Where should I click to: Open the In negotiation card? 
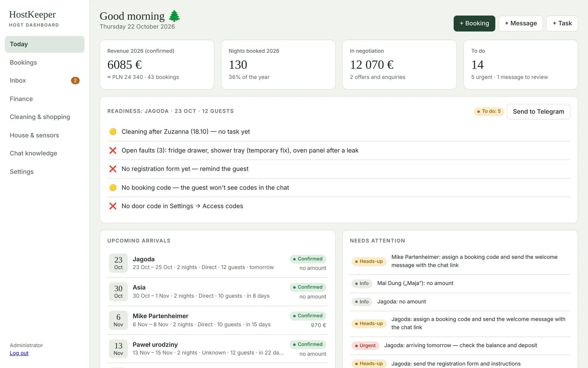[399, 64]
